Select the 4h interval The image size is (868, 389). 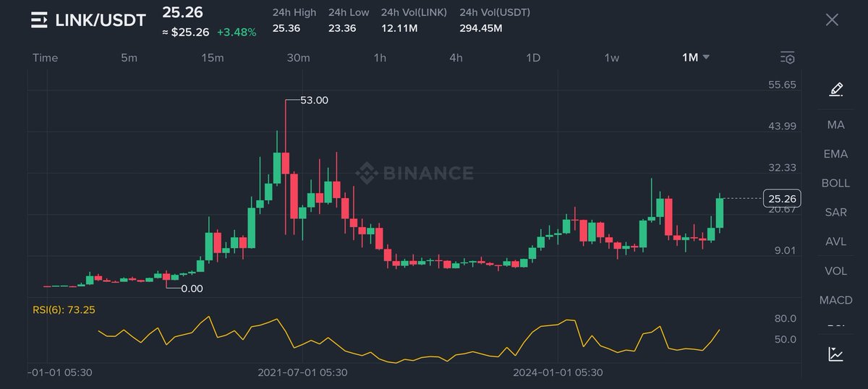coord(456,58)
